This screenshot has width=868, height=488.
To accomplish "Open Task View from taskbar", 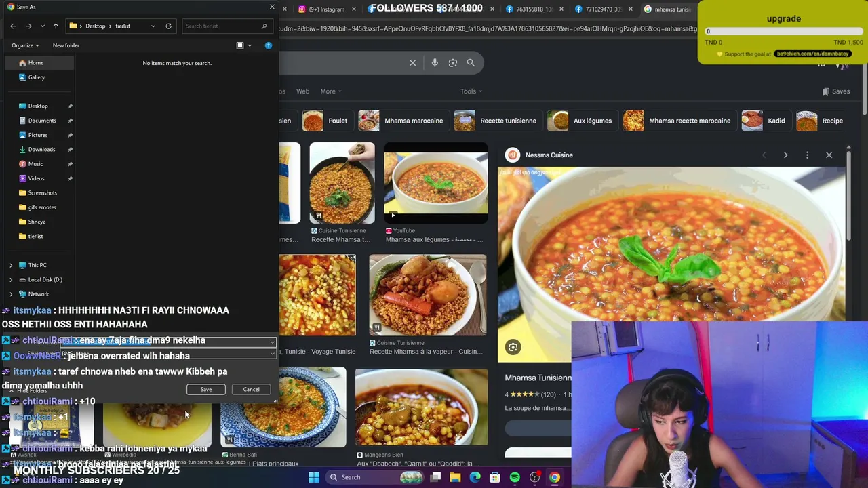I will click(x=435, y=477).
